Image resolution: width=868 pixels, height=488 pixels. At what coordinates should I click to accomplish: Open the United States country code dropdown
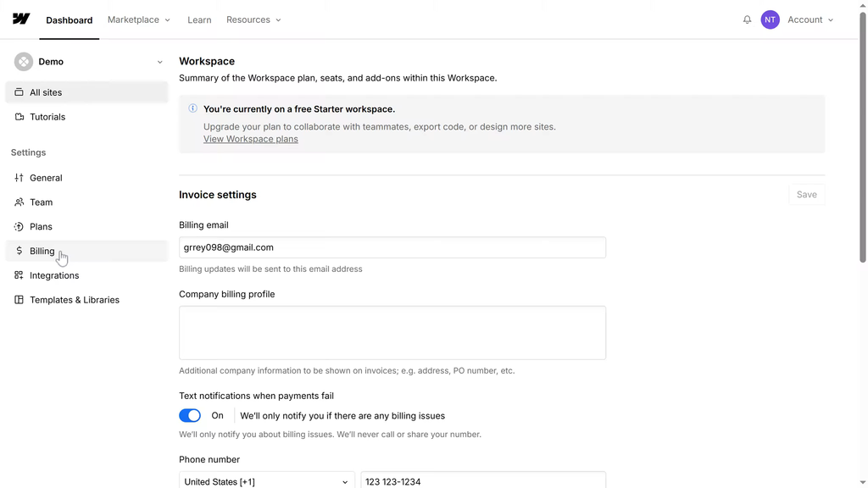click(x=266, y=481)
